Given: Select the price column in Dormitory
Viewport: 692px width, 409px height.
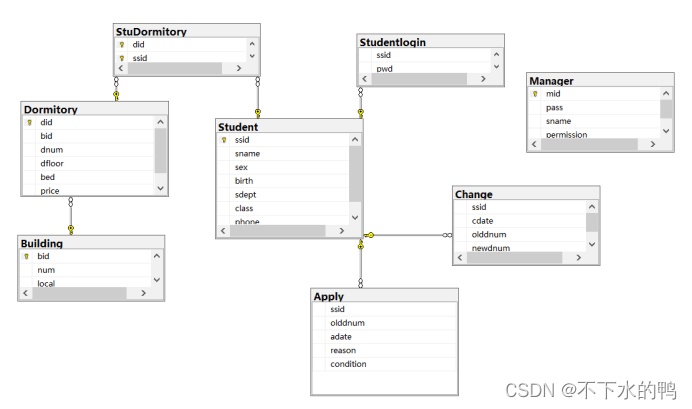Looking at the screenshot, I should [x=88, y=191].
